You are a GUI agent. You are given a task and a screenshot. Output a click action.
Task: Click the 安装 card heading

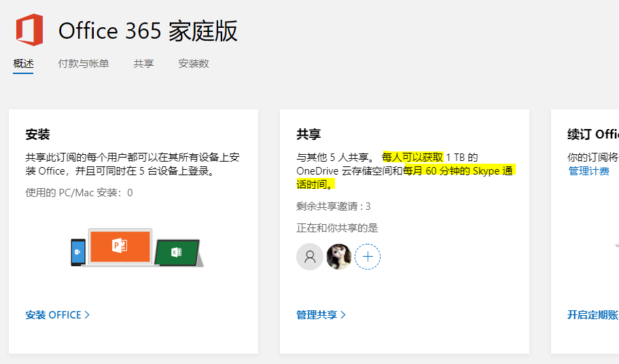coord(37,134)
